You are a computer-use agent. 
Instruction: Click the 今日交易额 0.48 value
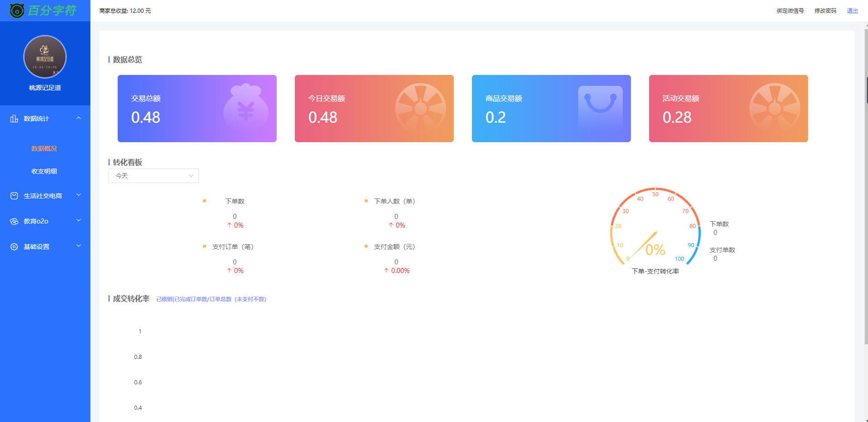pyautogui.click(x=323, y=118)
